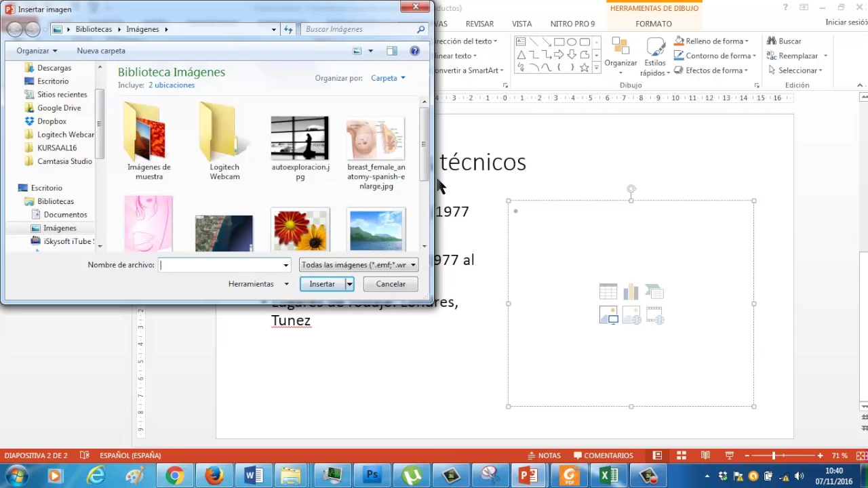Open the Organizar menu in the dialog toolbar
Screen dimensions: 868x488
pos(37,51)
